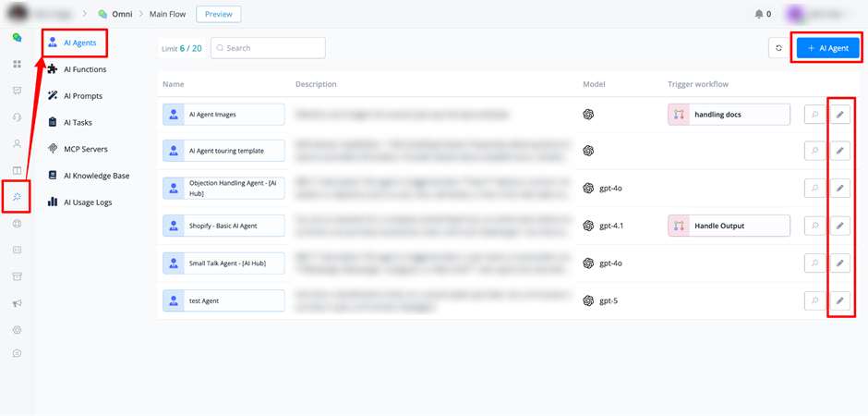Open the user avatar menu at top right
Viewport: 868px width, 416px height.
click(796, 15)
